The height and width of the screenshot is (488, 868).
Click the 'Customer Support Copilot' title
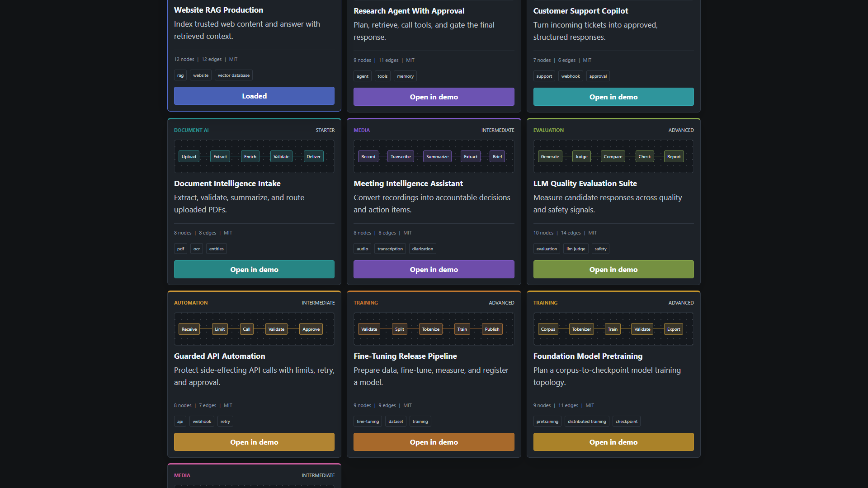(x=580, y=11)
